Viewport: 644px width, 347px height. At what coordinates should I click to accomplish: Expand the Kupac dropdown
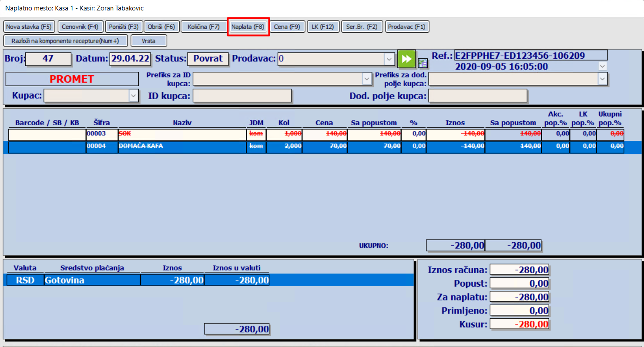(134, 96)
